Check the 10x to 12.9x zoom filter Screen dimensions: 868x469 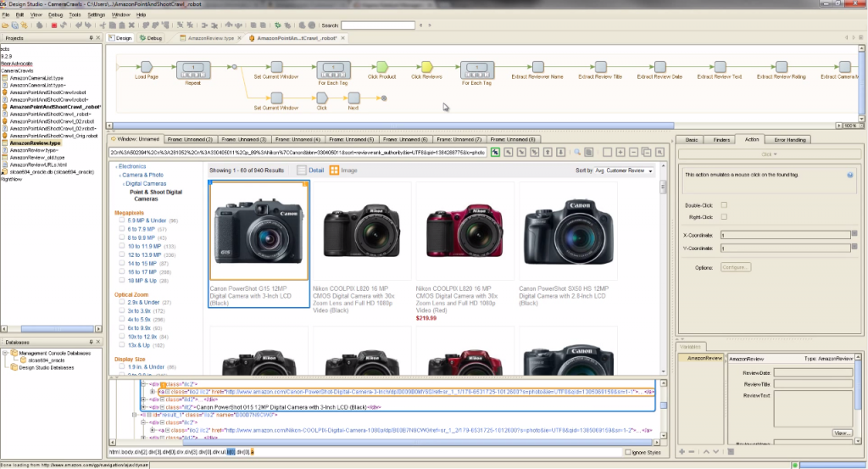click(x=122, y=336)
